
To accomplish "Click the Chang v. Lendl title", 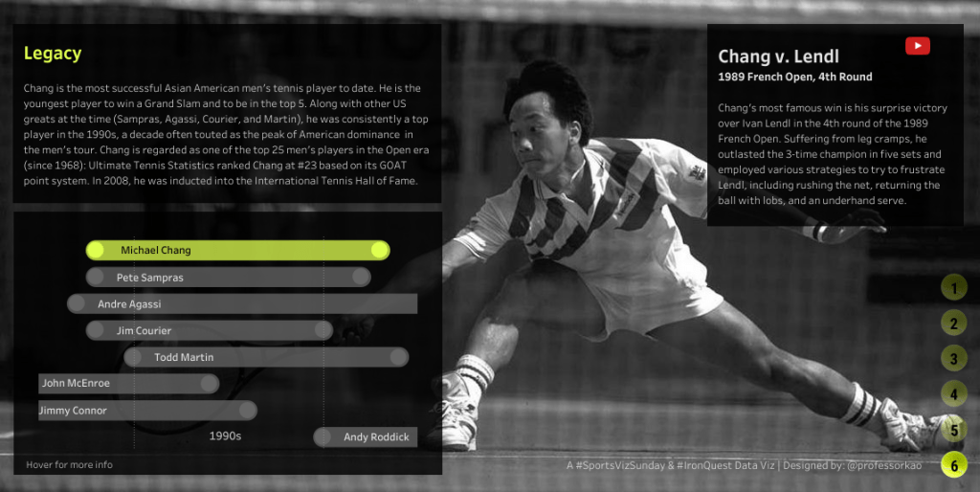I will point(778,56).
